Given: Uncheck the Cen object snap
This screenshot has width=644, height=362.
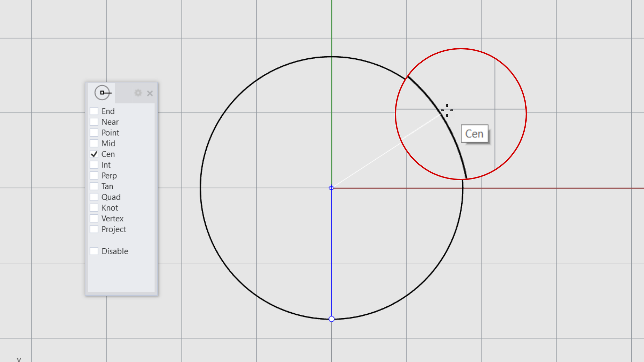Looking at the screenshot, I should (94, 154).
